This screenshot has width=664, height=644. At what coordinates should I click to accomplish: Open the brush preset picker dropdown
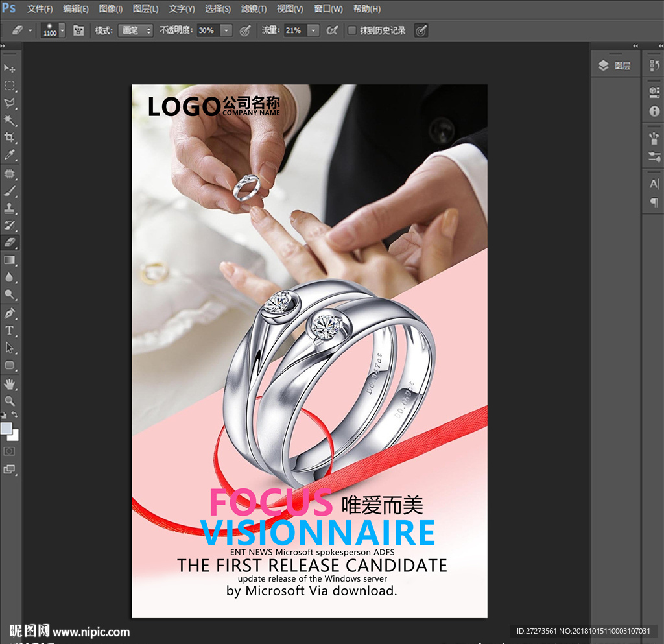[62, 30]
